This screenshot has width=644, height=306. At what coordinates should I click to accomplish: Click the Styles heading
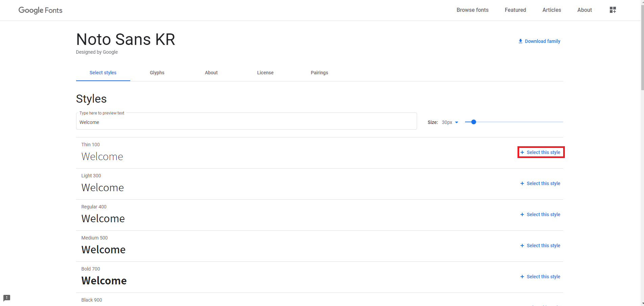pos(91,99)
